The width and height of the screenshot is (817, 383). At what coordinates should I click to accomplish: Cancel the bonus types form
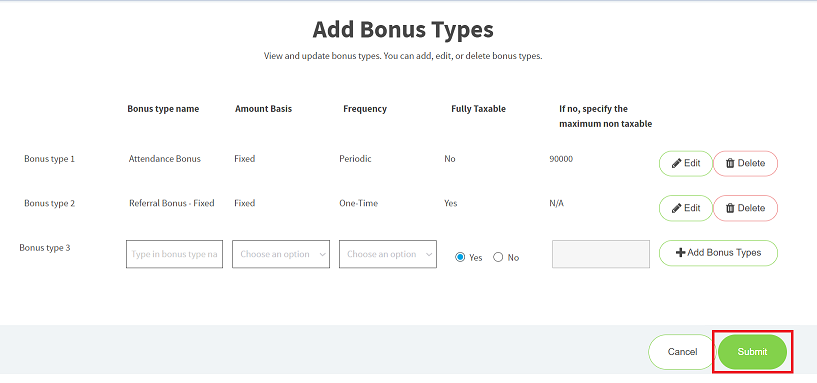point(682,352)
